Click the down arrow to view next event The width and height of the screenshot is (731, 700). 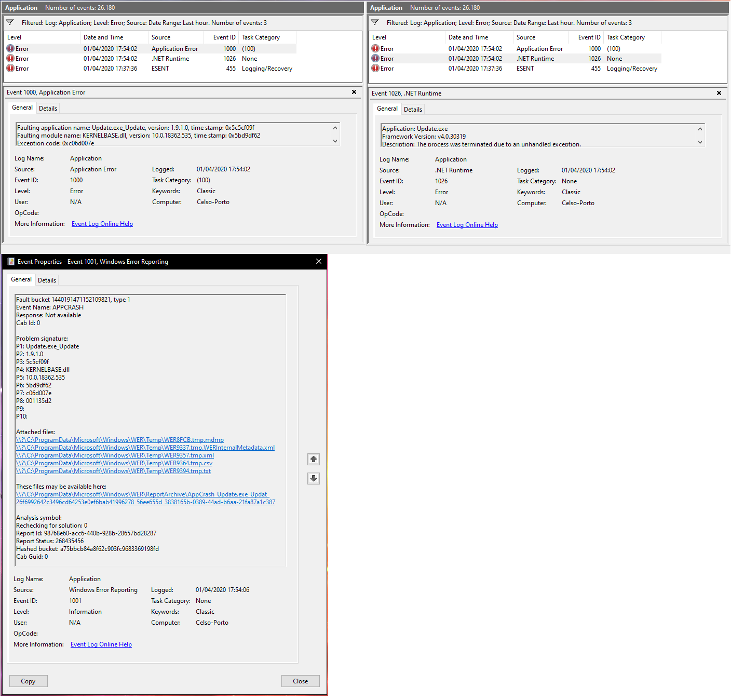tap(313, 478)
